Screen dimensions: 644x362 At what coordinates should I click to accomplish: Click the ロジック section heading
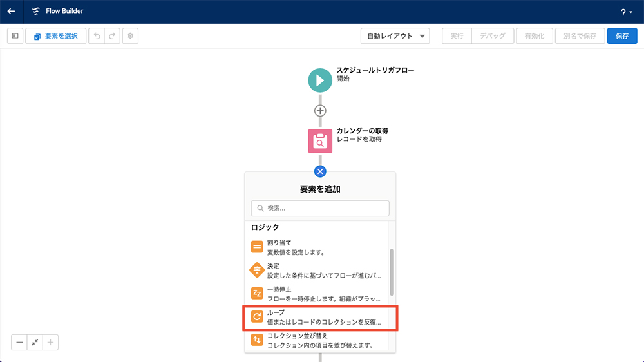tap(265, 227)
